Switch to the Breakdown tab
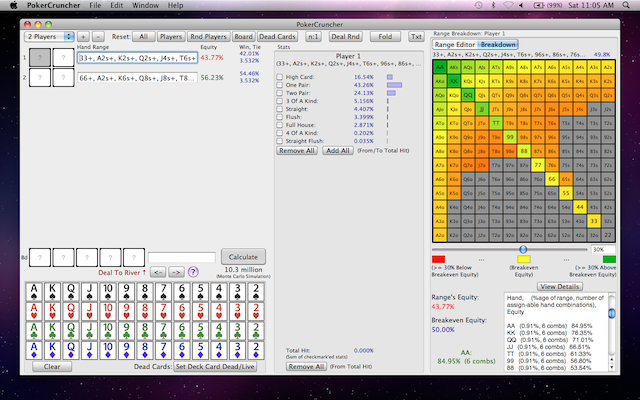This screenshot has height=400, width=640. click(498, 44)
